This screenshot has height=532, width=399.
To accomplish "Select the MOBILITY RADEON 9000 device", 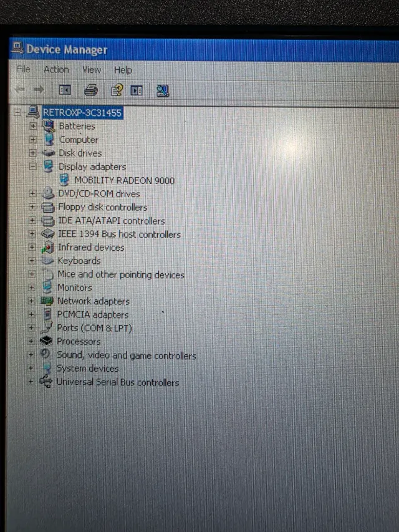I will click(x=125, y=180).
